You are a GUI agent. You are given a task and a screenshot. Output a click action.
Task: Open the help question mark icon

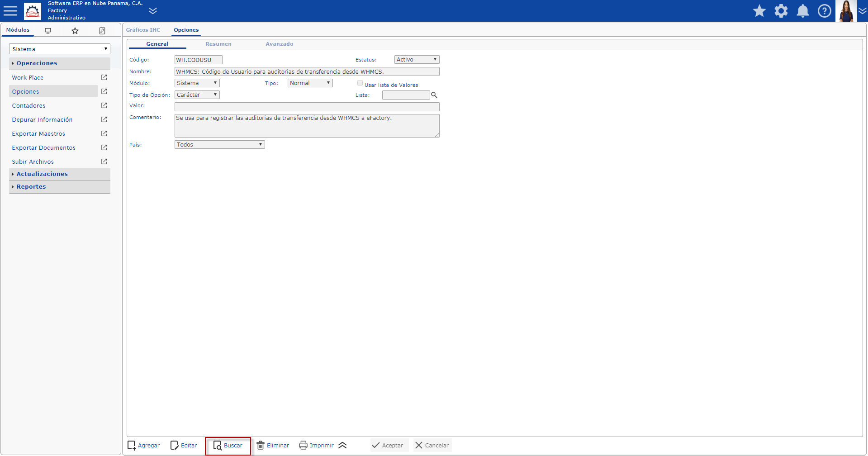coord(825,11)
